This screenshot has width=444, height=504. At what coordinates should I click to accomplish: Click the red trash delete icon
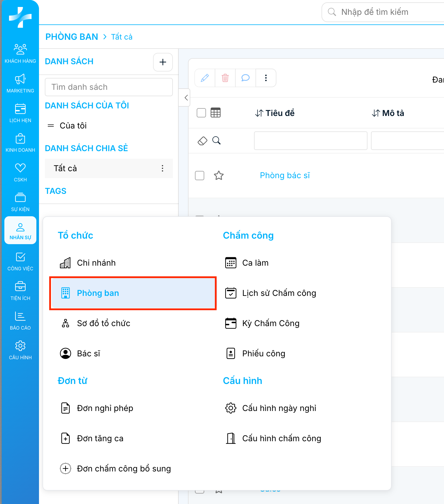coord(225,78)
